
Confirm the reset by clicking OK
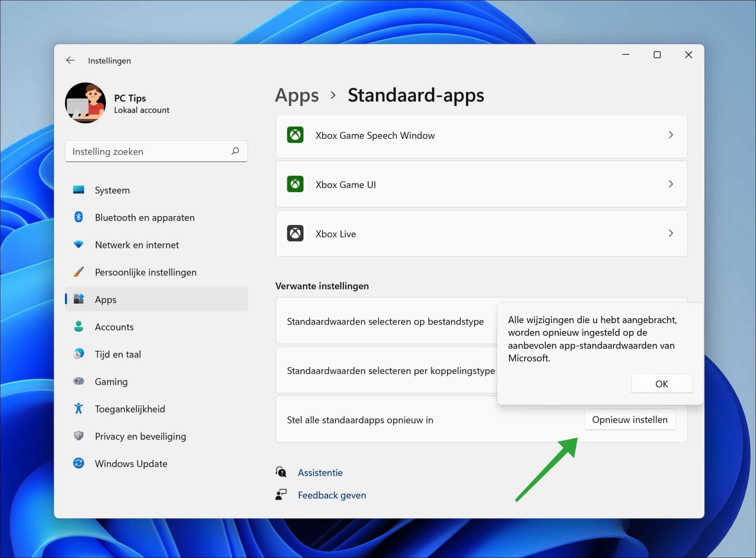coord(662,384)
